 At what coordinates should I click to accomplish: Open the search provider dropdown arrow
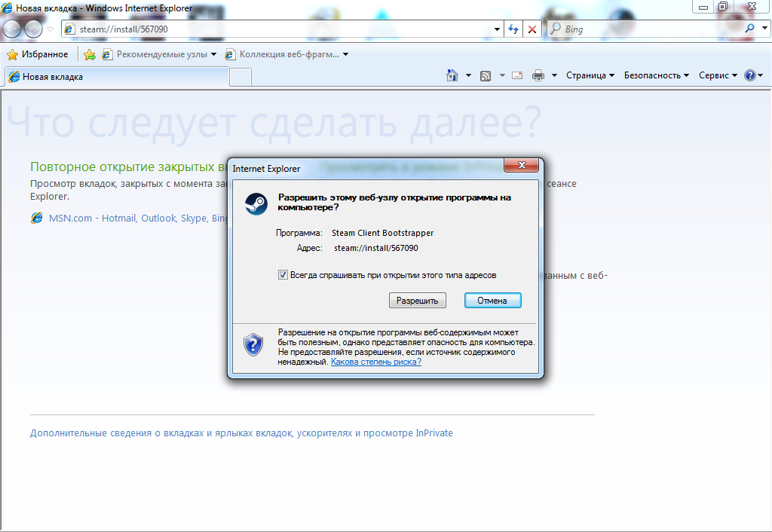tap(764, 29)
